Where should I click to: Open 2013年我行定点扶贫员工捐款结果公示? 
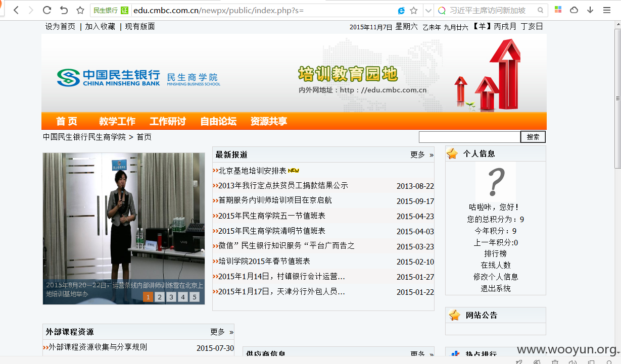[x=283, y=185]
